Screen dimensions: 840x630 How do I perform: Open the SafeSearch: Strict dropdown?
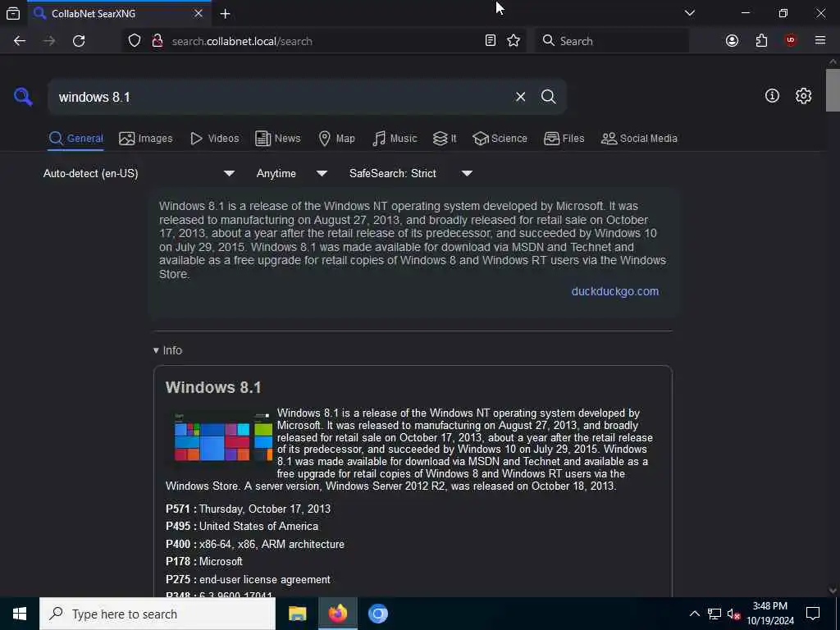point(410,173)
